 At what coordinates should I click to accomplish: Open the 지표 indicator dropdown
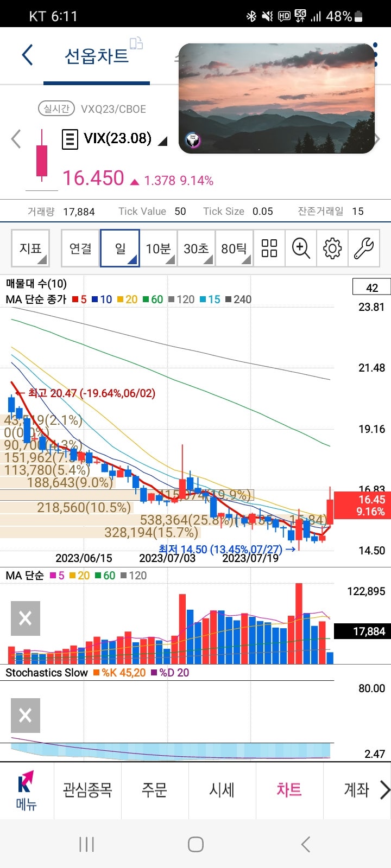pos(31,248)
